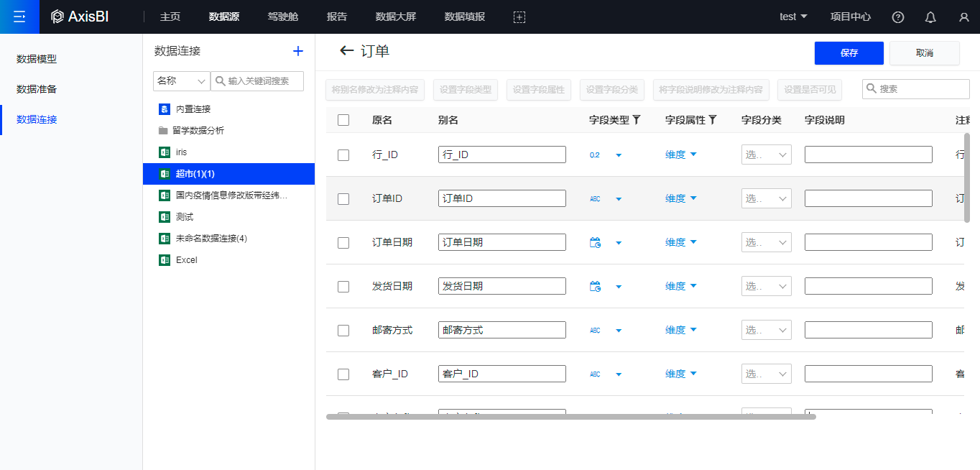The image size is (980, 470).
Task: Click the back arrow beside 订单
Action: [347, 50]
